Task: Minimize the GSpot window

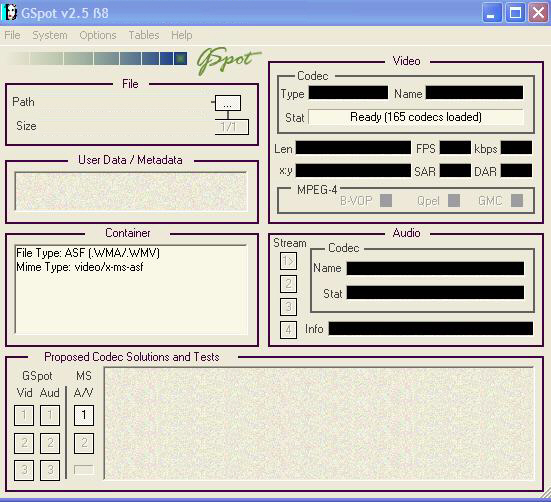Action: point(492,13)
